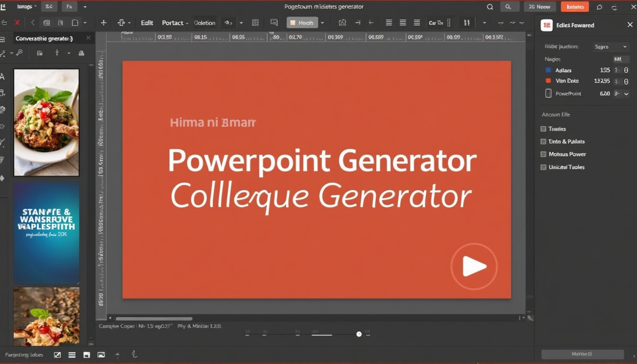Toggle the Date & Palilats checkbox
Screen dimensions: 637x364
(x=544, y=142)
